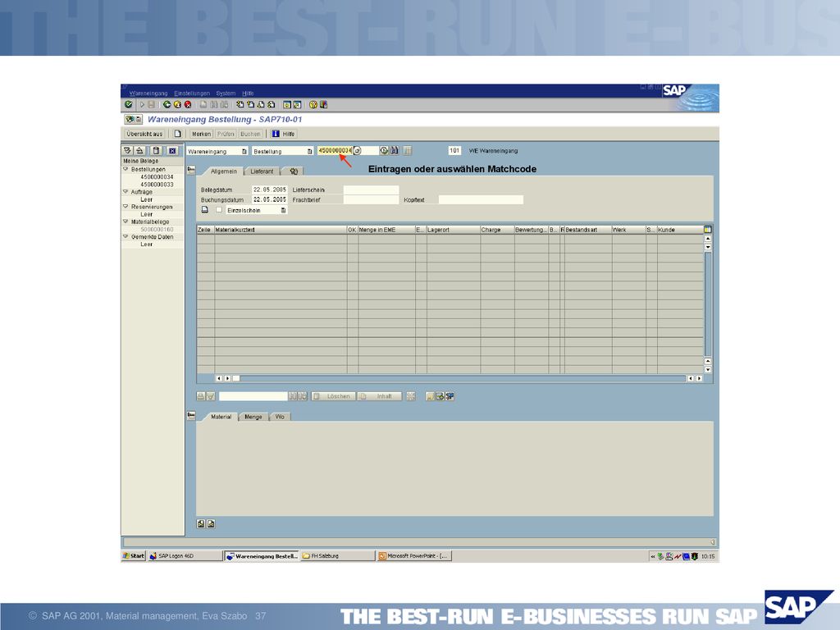Open the Hilfe menu
This screenshot has width=840, height=630.
tap(248, 94)
